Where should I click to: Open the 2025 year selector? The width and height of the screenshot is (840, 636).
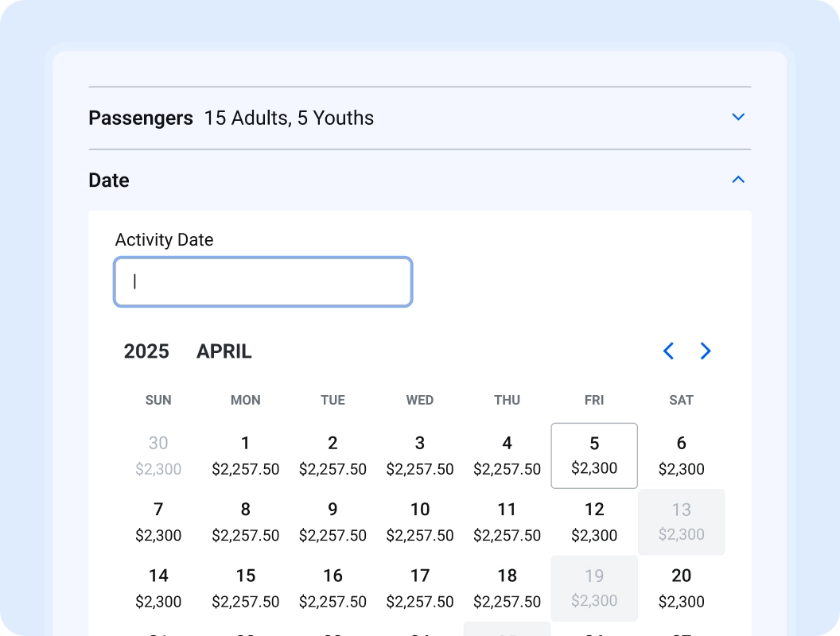click(146, 351)
